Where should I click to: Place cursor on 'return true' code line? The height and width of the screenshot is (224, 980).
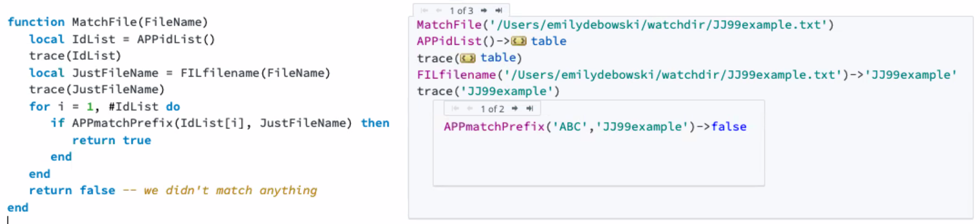click(111, 140)
